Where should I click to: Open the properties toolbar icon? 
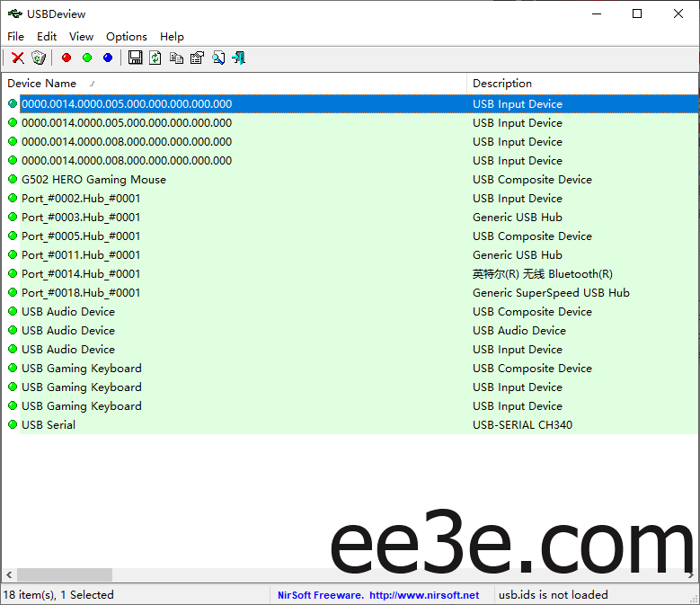click(197, 58)
